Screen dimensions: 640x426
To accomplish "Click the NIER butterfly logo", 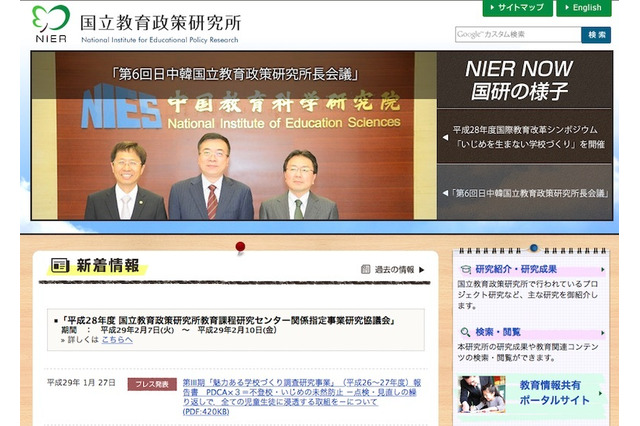I will pyautogui.click(x=51, y=24).
